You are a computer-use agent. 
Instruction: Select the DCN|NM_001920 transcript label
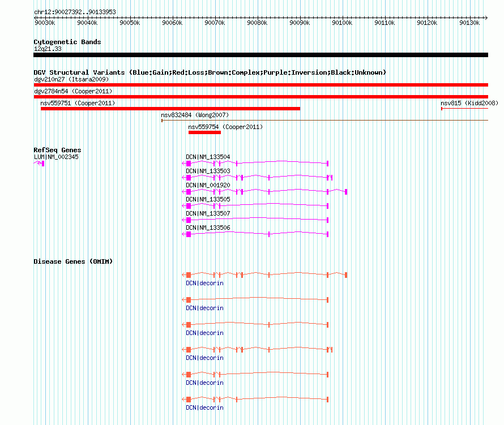208,185
